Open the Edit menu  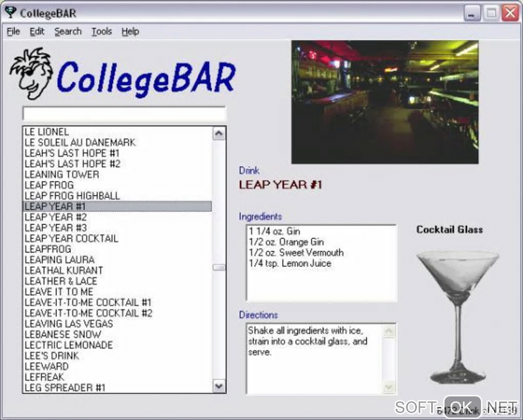[x=37, y=31]
